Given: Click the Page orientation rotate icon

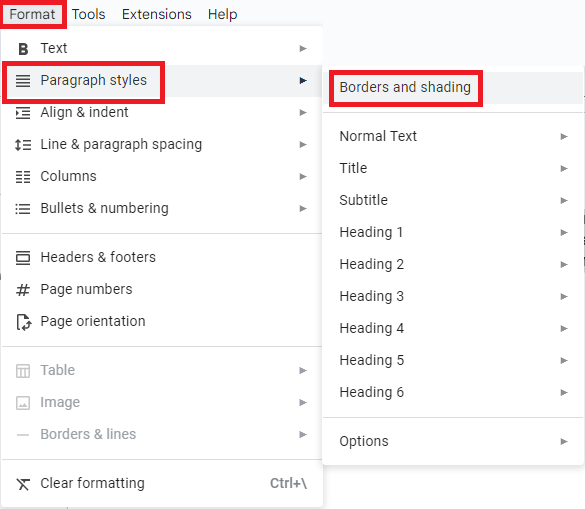Looking at the screenshot, I should tap(24, 322).
